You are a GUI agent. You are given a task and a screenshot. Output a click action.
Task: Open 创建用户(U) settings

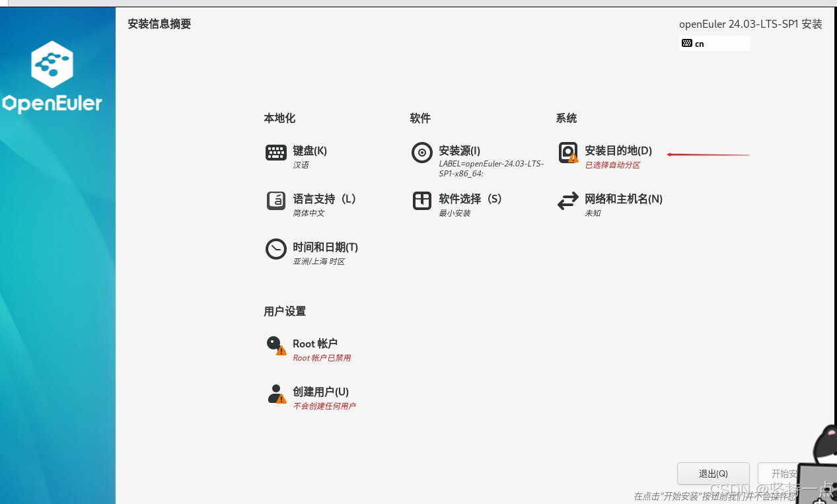[x=320, y=392]
